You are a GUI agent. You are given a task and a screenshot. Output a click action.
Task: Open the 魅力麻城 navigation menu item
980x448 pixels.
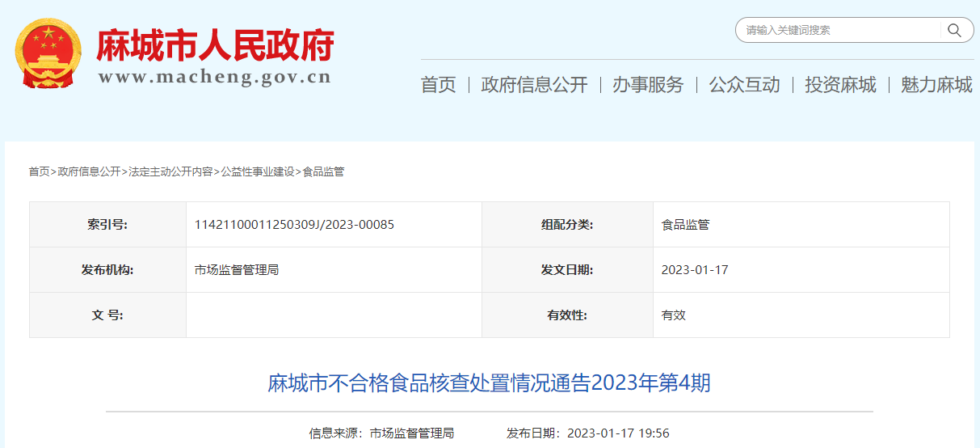pyautogui.click(x=936, y=84)
